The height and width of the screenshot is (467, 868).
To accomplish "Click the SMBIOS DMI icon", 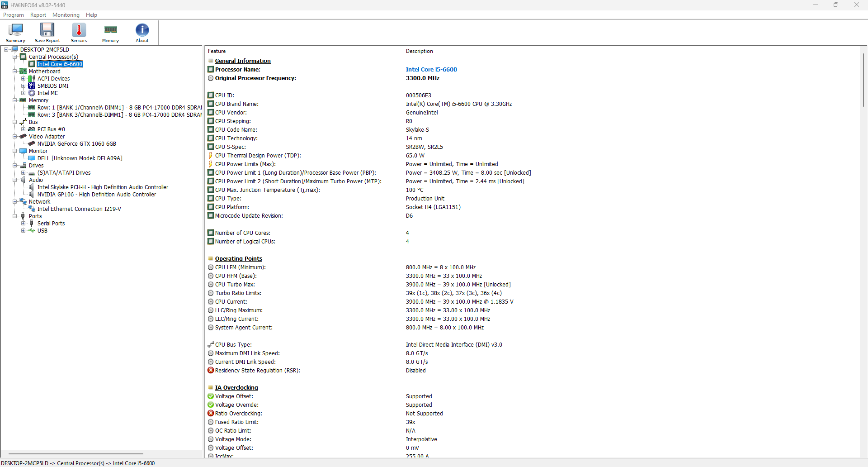I will tap(32, 86).
